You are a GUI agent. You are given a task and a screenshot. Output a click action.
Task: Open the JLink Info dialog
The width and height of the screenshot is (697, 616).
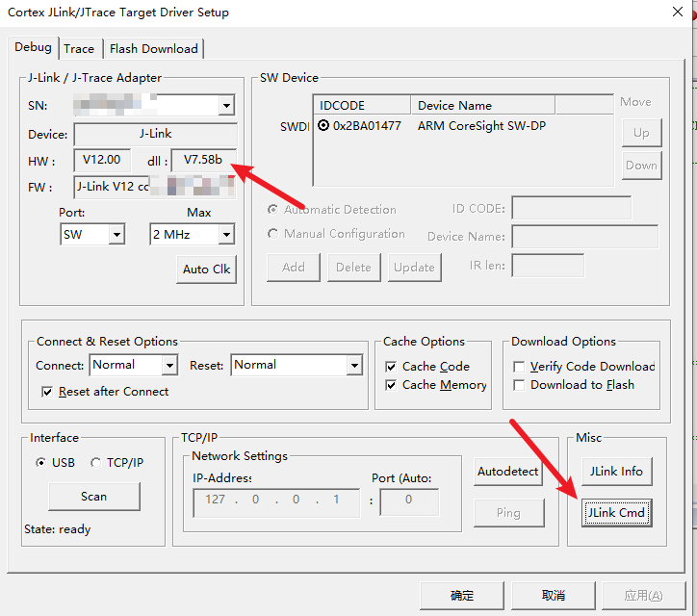(617, 472)
